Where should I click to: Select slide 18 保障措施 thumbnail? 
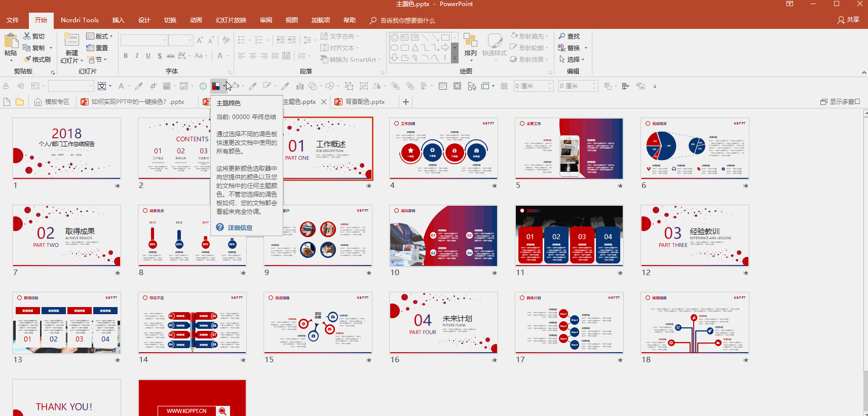pyautogui.click(x=695, y=323)
